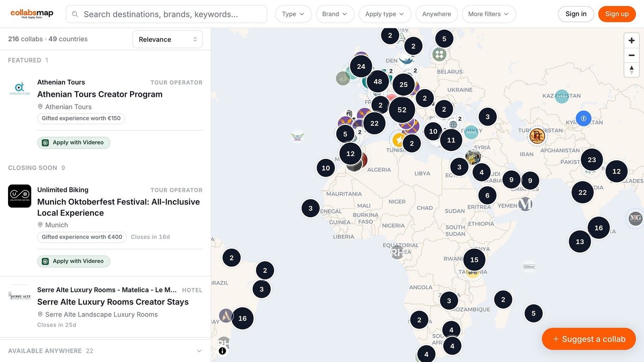Click the Anywhere filter button
Screen dimensions: 644x362
point(437,14)
